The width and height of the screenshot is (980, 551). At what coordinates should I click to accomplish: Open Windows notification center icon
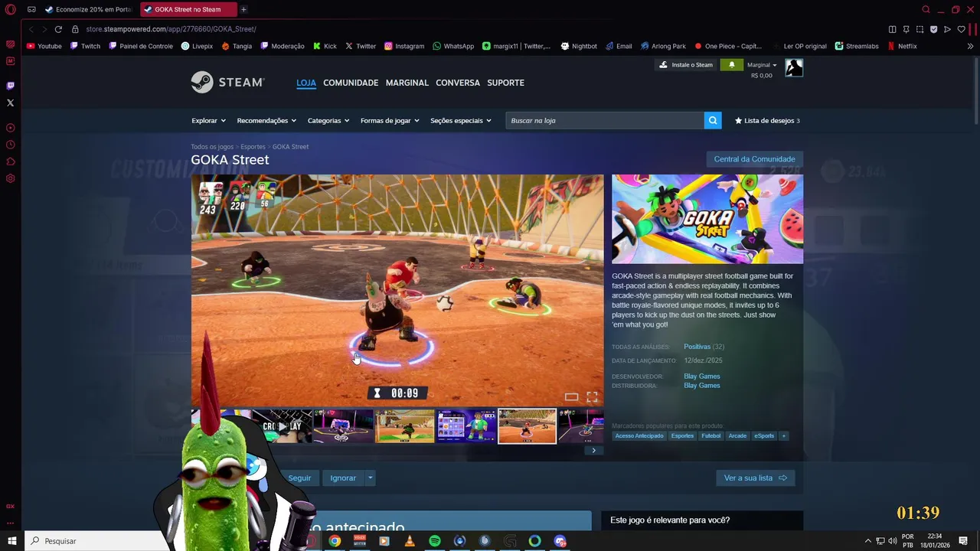pyautogui.click(x=963, y=541)
